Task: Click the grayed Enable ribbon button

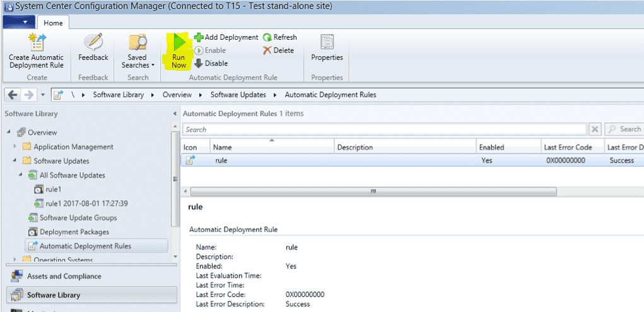Action: click(210, 51)
